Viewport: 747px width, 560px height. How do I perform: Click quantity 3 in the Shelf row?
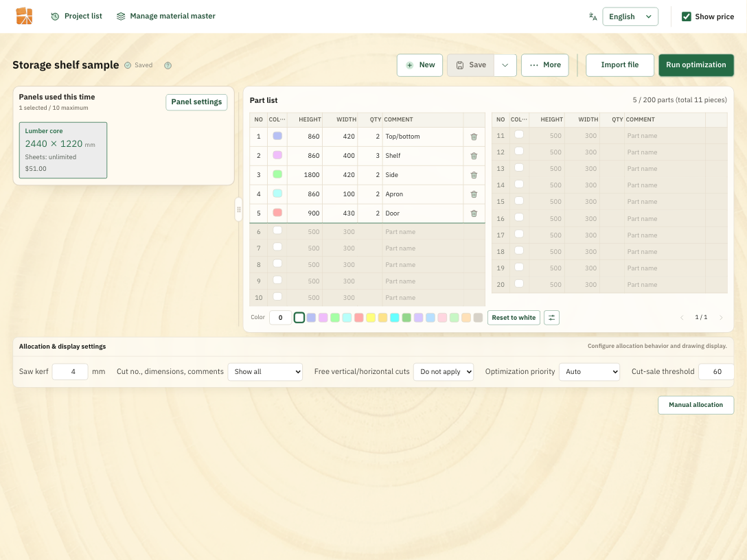[370, 156]
